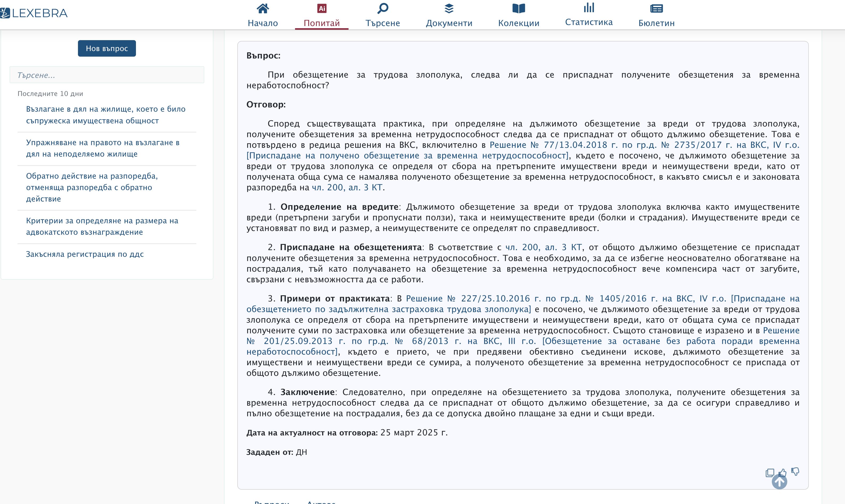Switch to the Въпроси tab below the answer
The image size is (845, 504).
[x=272, y=502]
